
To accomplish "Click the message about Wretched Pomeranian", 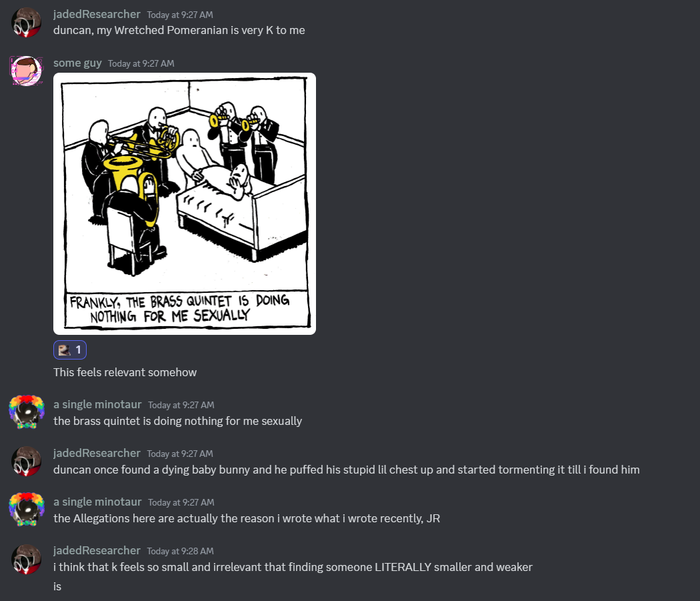I will (179, 31).
